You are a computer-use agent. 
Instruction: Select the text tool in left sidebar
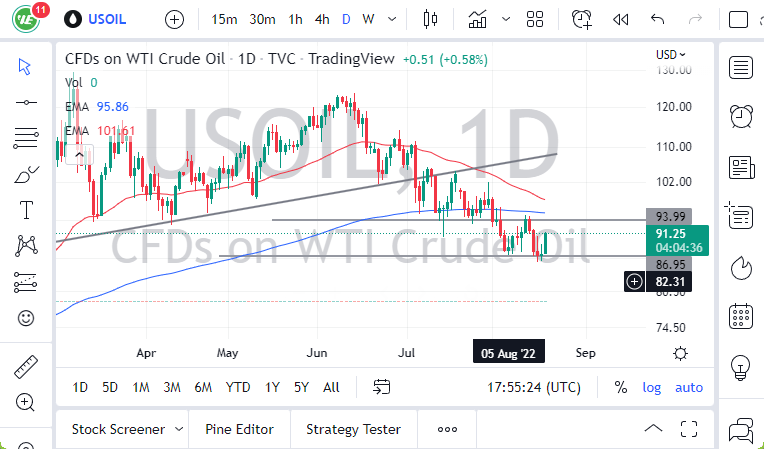(x=26, y=210)
